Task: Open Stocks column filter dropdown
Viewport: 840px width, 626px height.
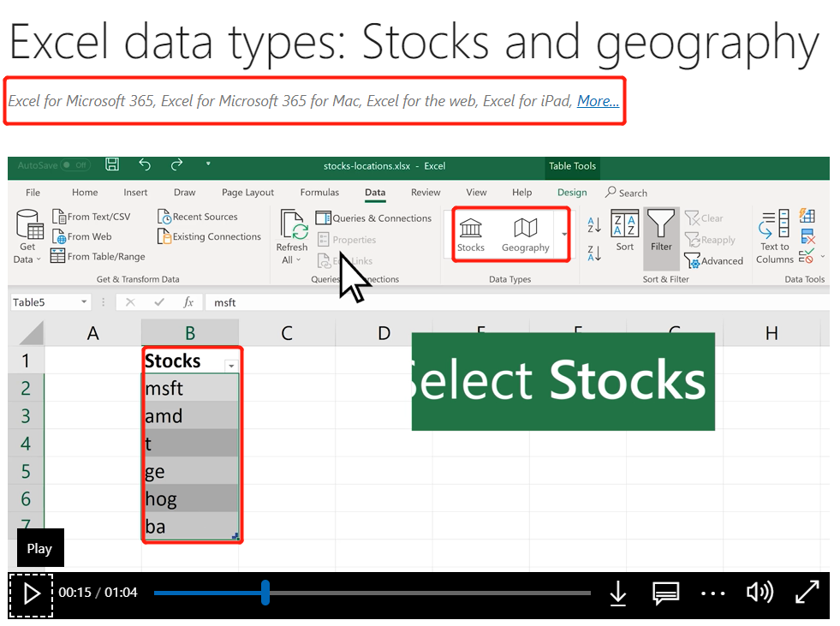Action: coord(231,366)
